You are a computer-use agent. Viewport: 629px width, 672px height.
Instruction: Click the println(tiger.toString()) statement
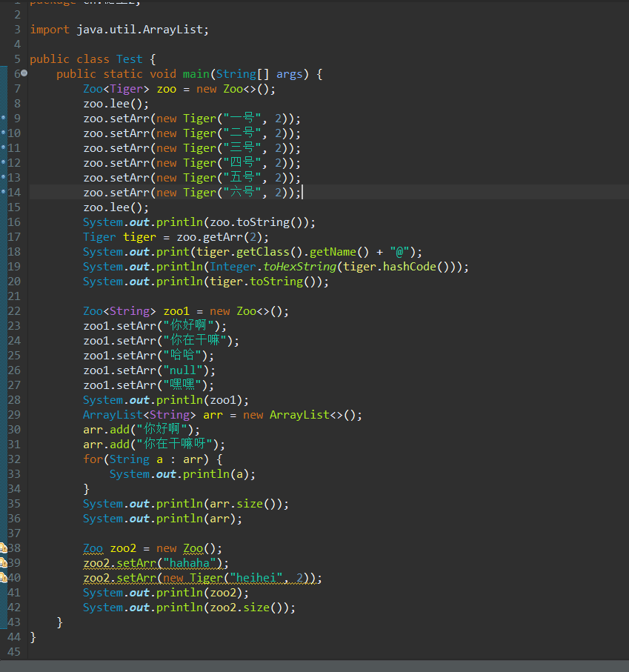click(206, 282)
